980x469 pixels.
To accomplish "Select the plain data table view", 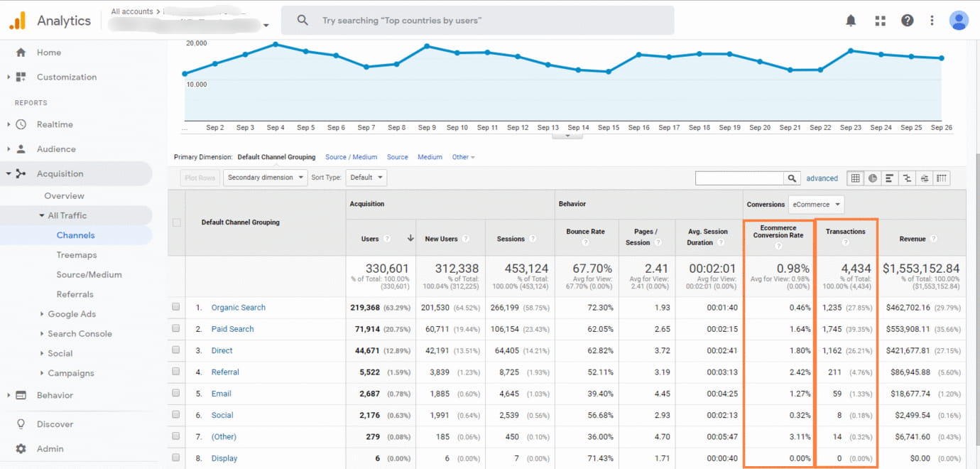I will 855,178.
